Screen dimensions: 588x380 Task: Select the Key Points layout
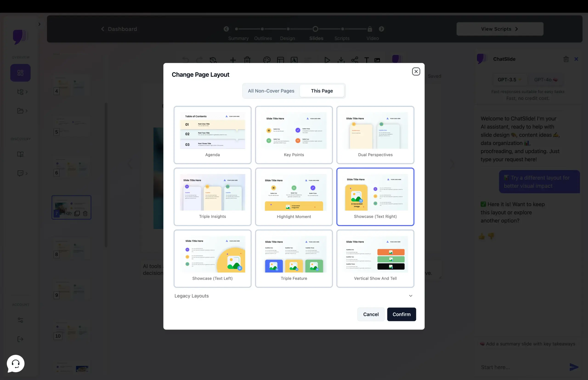(294, 135)
